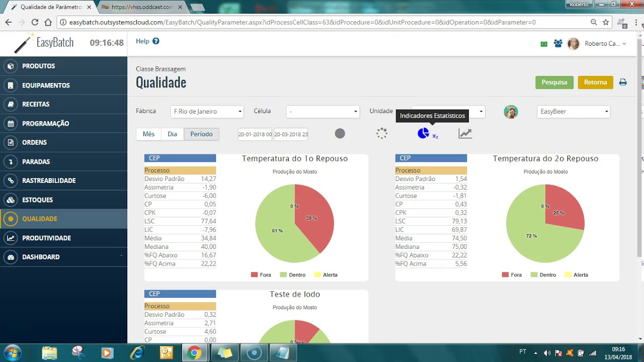Click the line chart trend icon
Viewport: 644px width, 362px height.
(x=465, y=133)
